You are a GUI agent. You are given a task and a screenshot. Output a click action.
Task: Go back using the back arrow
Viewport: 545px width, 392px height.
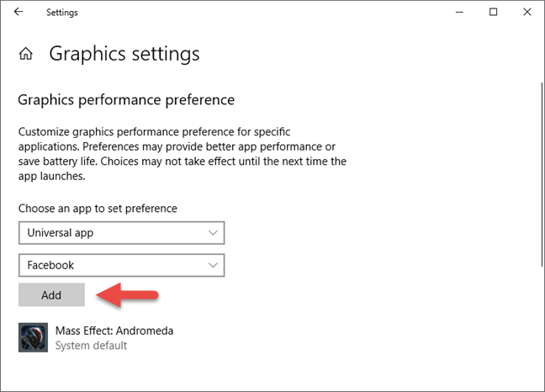click(19, 12)
